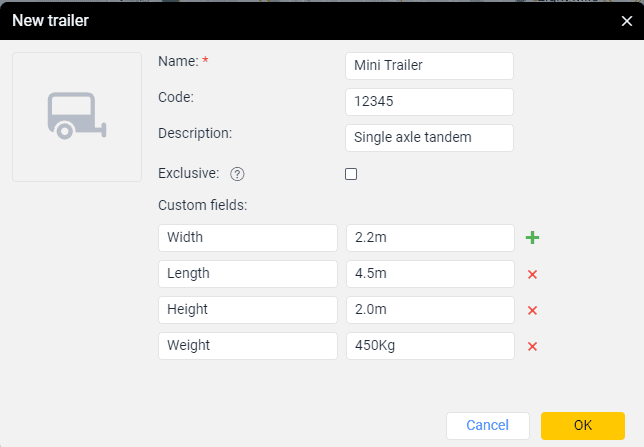Screen dimensions: 644x447
Task: Click the trailer image placeholder icon
Action: tap(77, 117)
